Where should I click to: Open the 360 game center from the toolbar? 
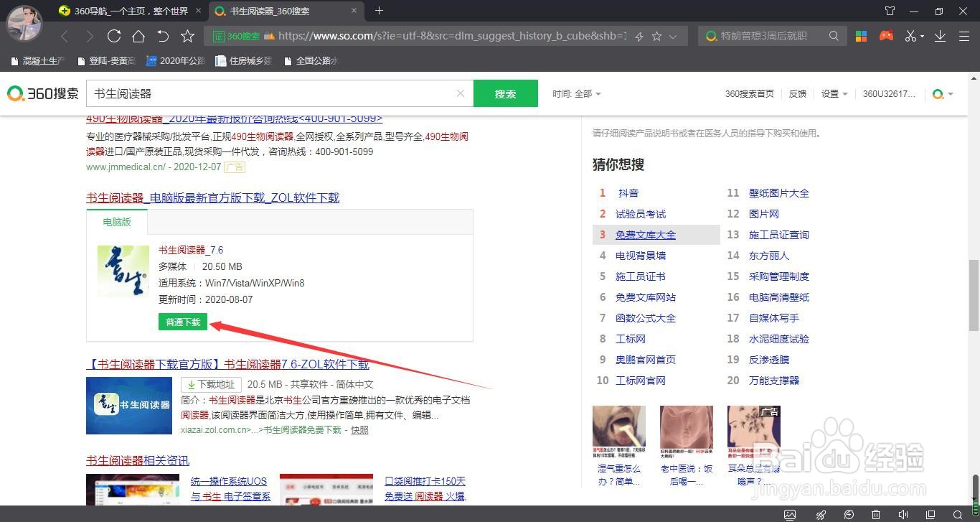(886, 35)
